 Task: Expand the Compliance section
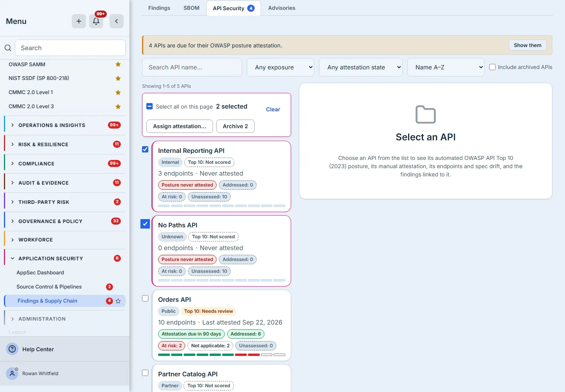pos(65,164)
